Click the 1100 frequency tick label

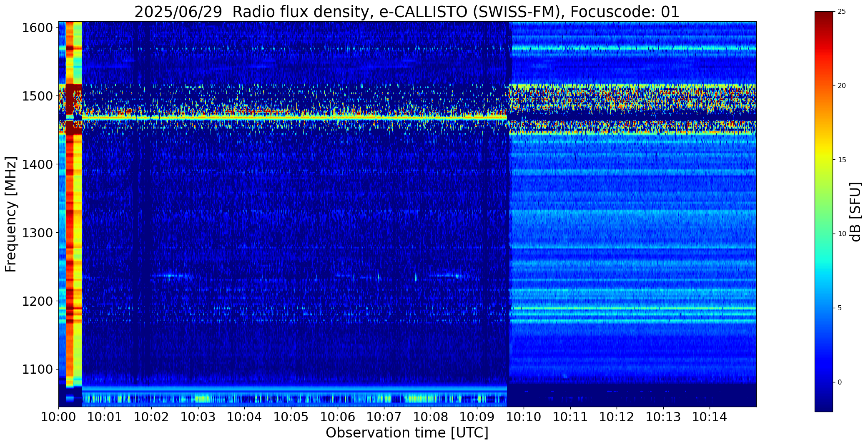coord(37,370)
